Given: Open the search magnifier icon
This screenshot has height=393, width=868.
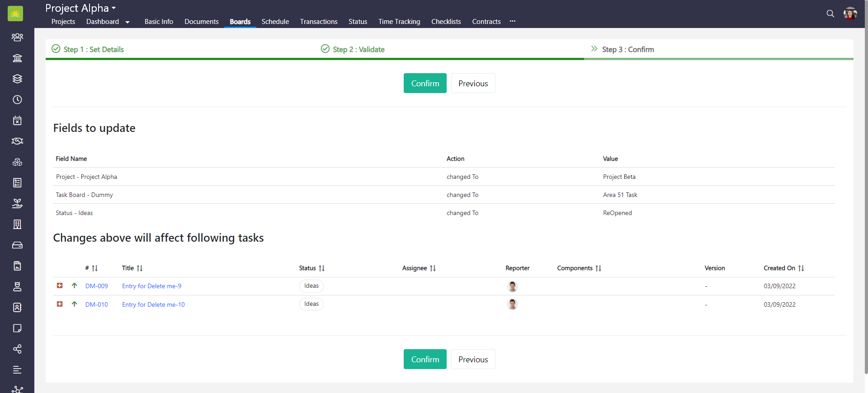Looking at the screenshot, I should tap(830, 14).
